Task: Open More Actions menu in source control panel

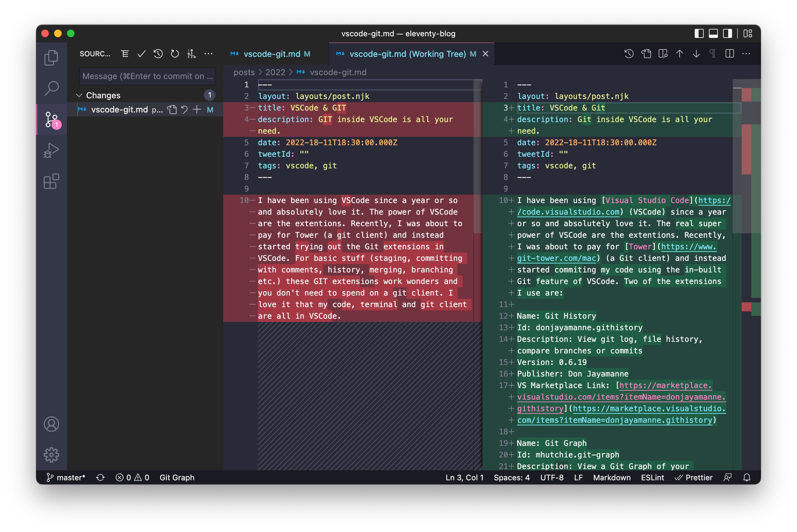Action: point(208,54)
